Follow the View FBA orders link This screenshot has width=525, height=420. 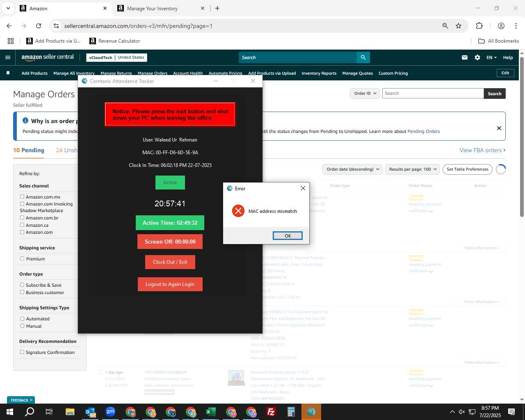(x=482, y=150)
